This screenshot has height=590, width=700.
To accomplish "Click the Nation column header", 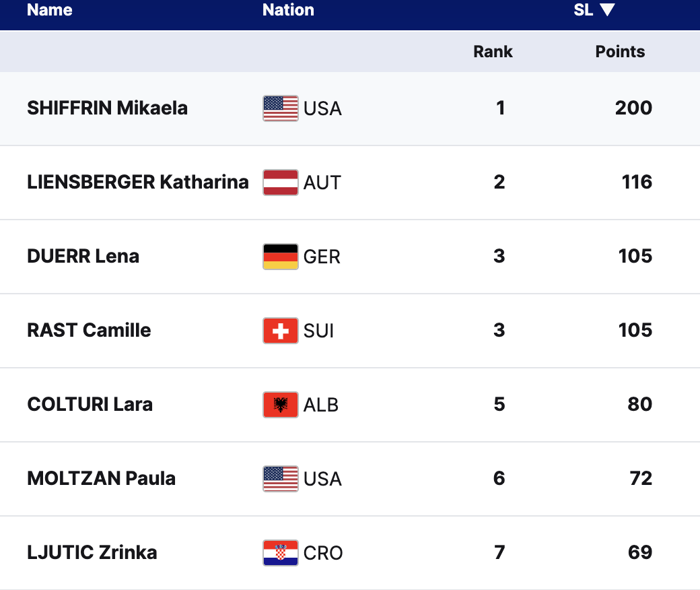I will tap(288, 10).
